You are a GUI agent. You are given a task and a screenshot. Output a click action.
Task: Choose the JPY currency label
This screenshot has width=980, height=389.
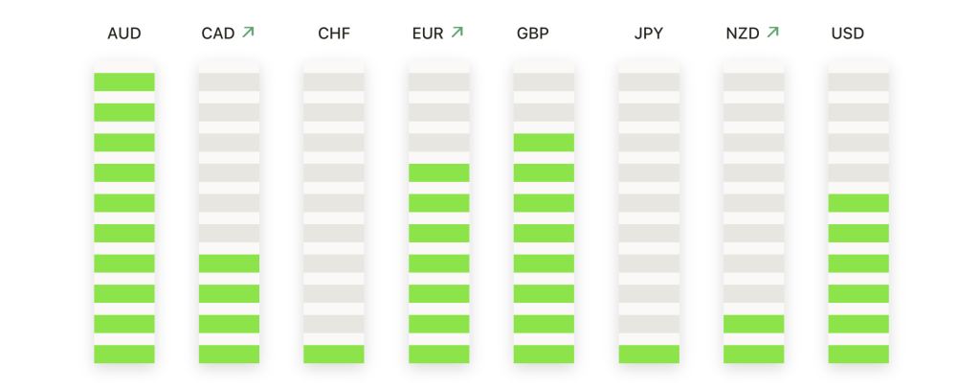648,34
